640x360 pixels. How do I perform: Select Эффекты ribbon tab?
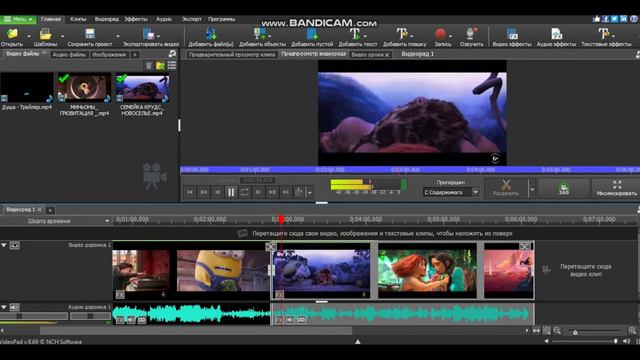coord(136,19)
